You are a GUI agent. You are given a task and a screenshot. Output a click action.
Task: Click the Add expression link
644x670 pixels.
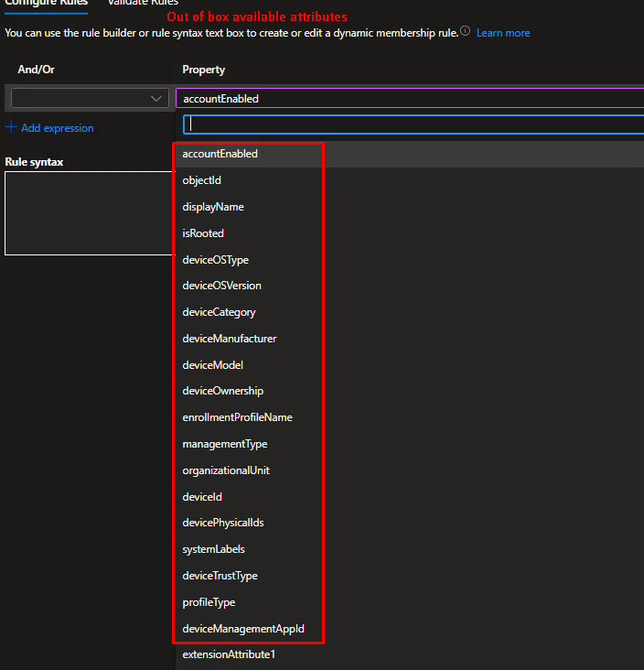click(x=57, y=128)
